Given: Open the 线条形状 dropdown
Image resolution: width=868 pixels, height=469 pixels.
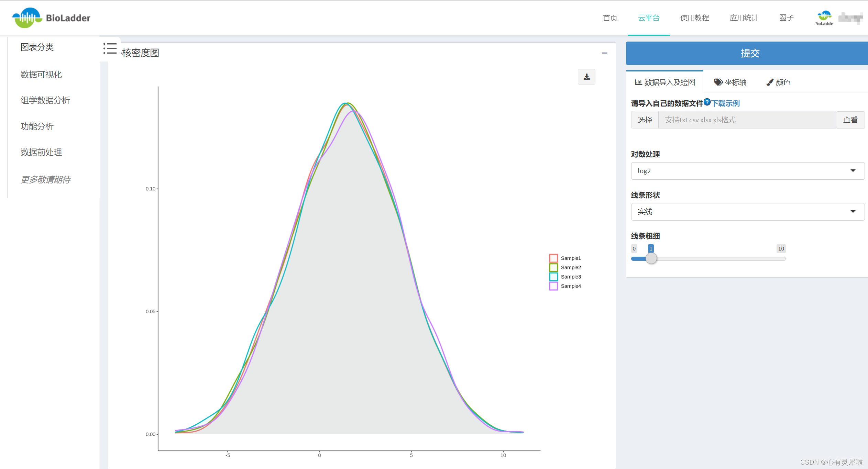Looking at the screenshot, I should pyautogui.click(x=747, y=212).
